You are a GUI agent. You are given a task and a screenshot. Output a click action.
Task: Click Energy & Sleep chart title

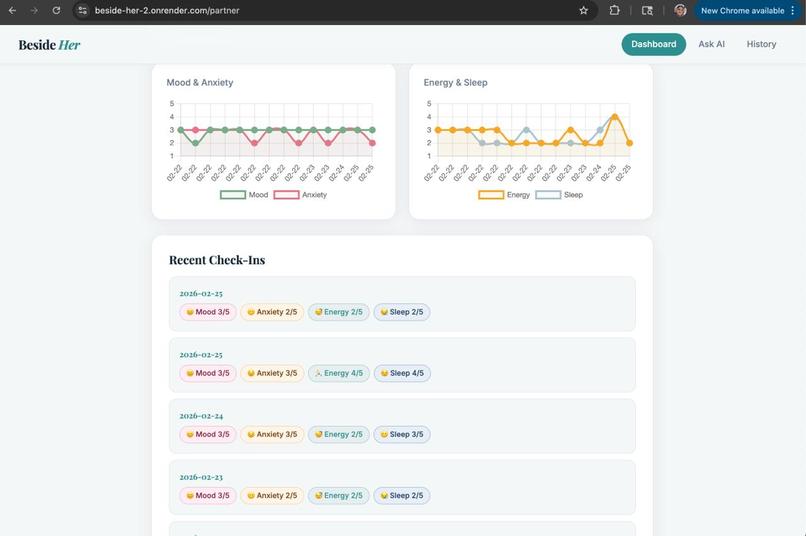(x=455, y=83)
